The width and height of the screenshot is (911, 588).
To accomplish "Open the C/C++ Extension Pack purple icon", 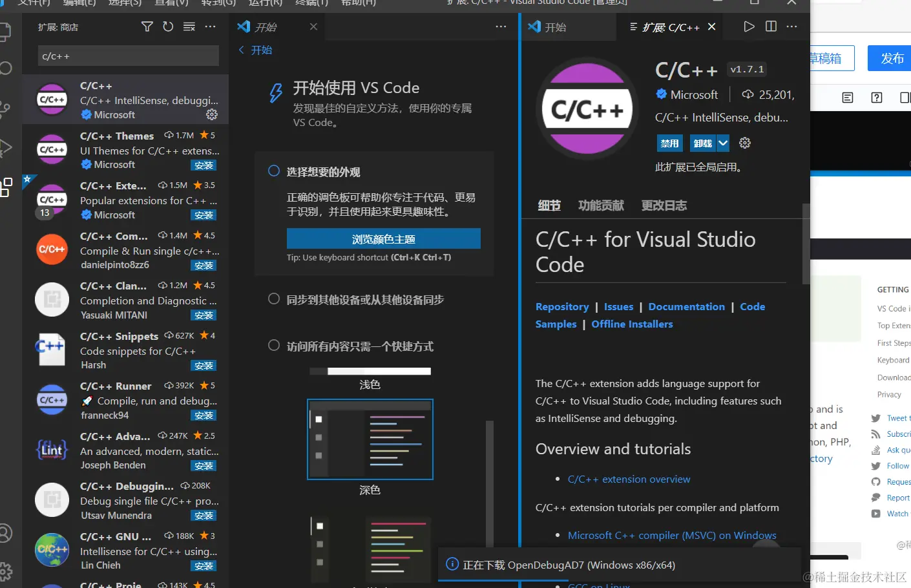I will coord(52,200).
